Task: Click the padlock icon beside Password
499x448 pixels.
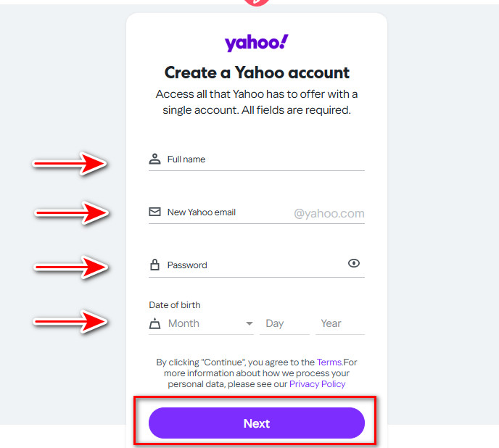Action: 154,265
